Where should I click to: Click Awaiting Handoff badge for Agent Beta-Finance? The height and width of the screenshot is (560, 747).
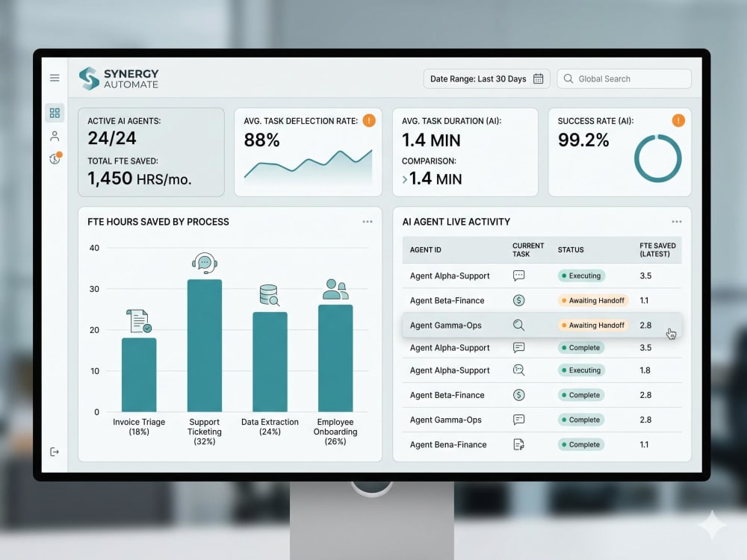[x=593, y=300]
